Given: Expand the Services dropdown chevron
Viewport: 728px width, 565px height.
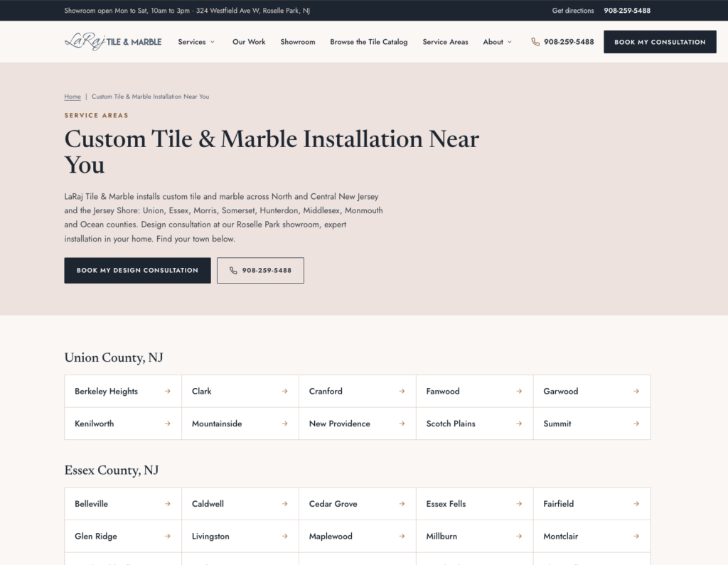Looking at the screenshot, I should coord(213,42).
